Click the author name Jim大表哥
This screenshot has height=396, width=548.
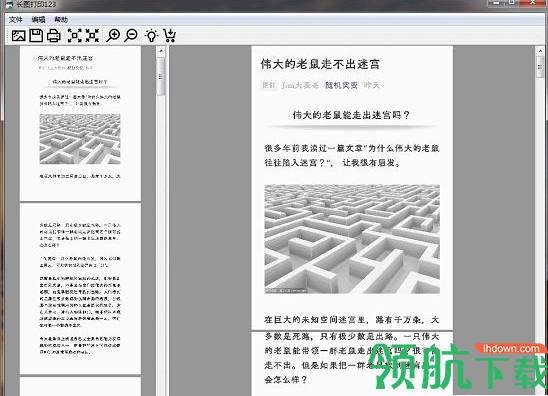point(300,85)
